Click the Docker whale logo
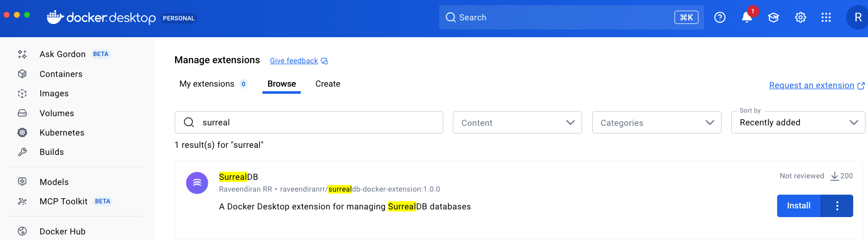The width and height of the screenshot is (868, 240). 55,17
